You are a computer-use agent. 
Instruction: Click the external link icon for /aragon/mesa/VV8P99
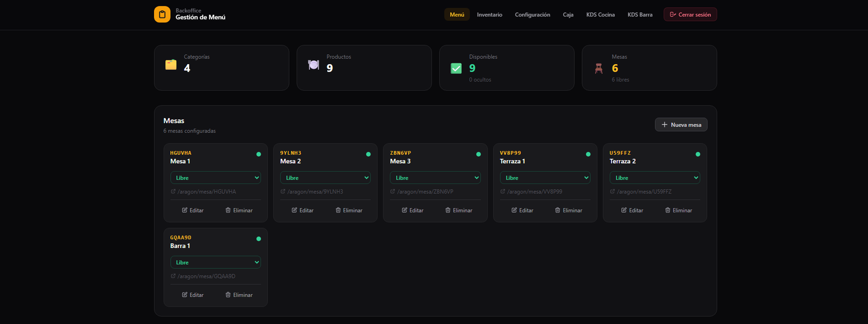click(503, 192)
